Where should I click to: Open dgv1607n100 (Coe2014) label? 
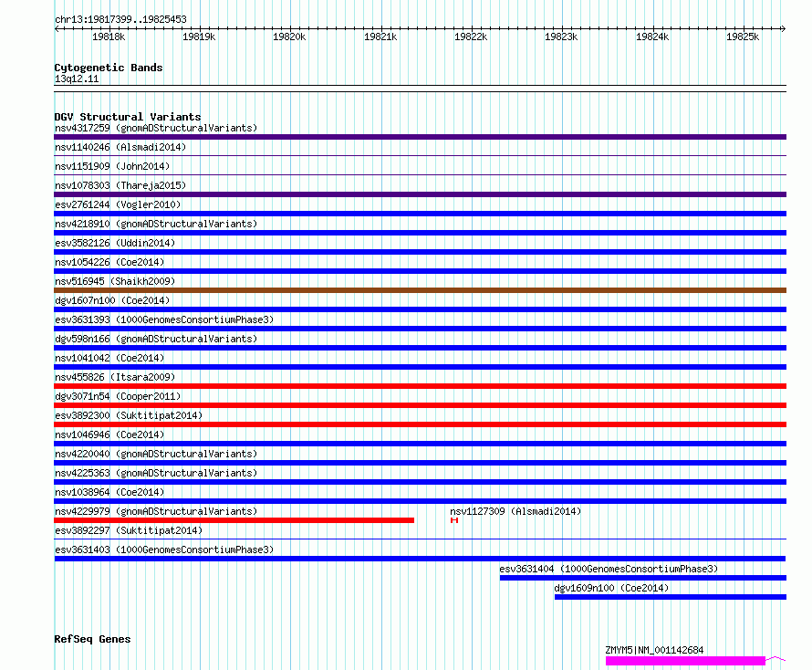[x=112, y=300]
